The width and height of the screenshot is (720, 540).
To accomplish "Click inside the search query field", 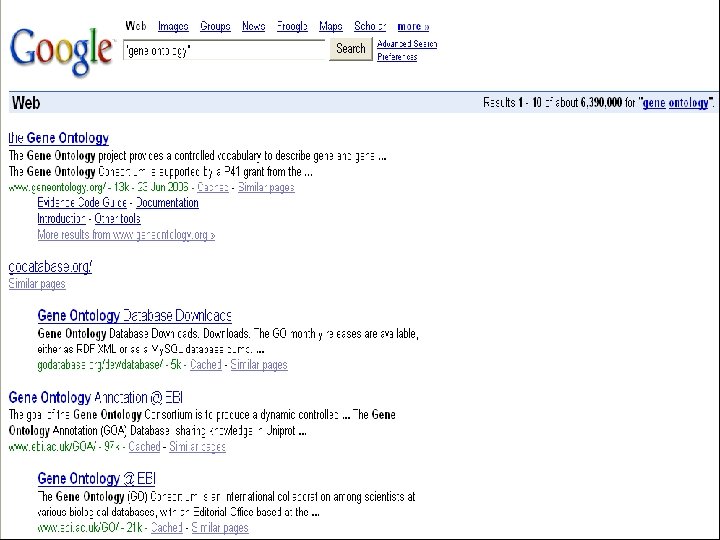I will (224, 50).
